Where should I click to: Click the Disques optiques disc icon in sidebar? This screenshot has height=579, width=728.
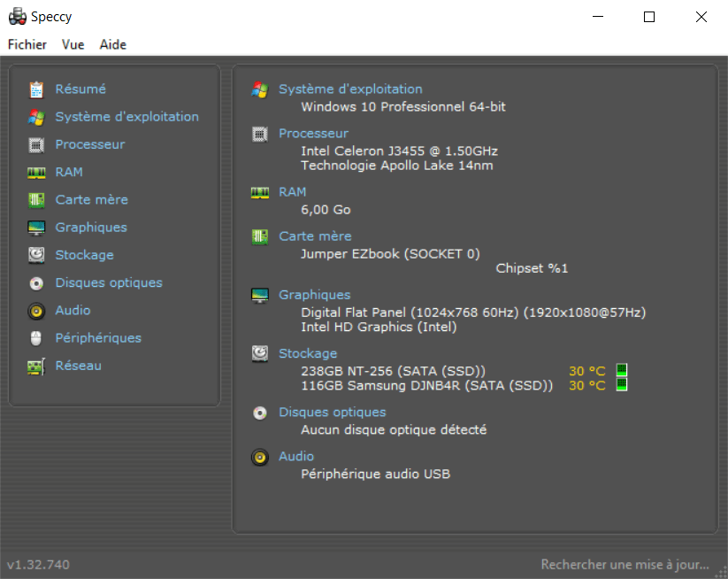pos(36,283)
